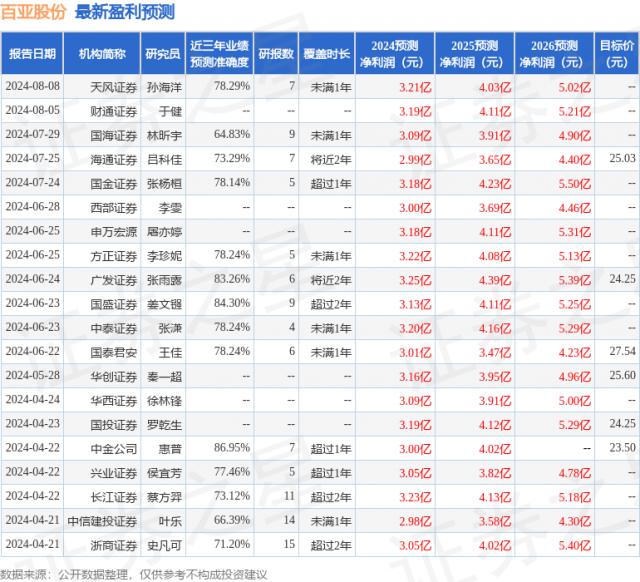Select the 研究员 column header

(163, 53)
